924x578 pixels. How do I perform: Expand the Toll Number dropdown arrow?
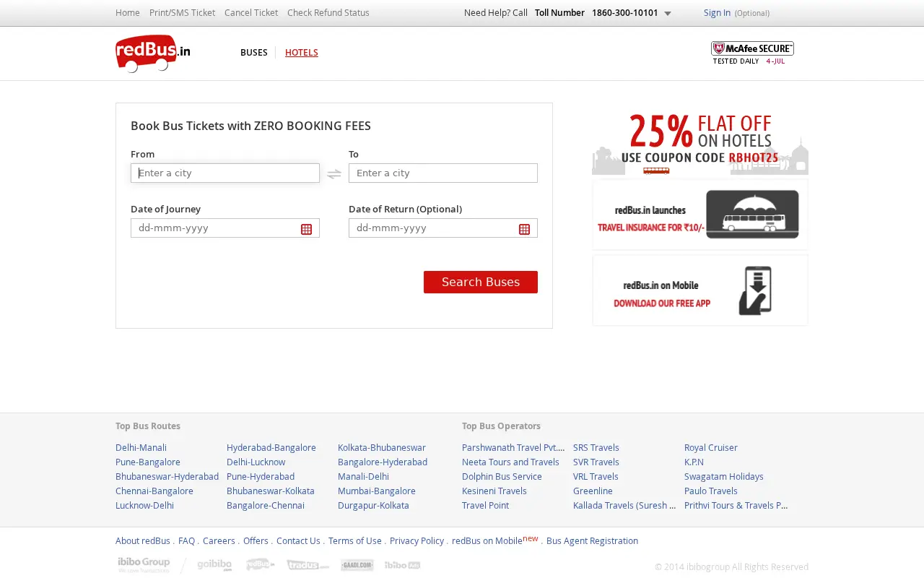pyautogui.click(x=668, y=13)
